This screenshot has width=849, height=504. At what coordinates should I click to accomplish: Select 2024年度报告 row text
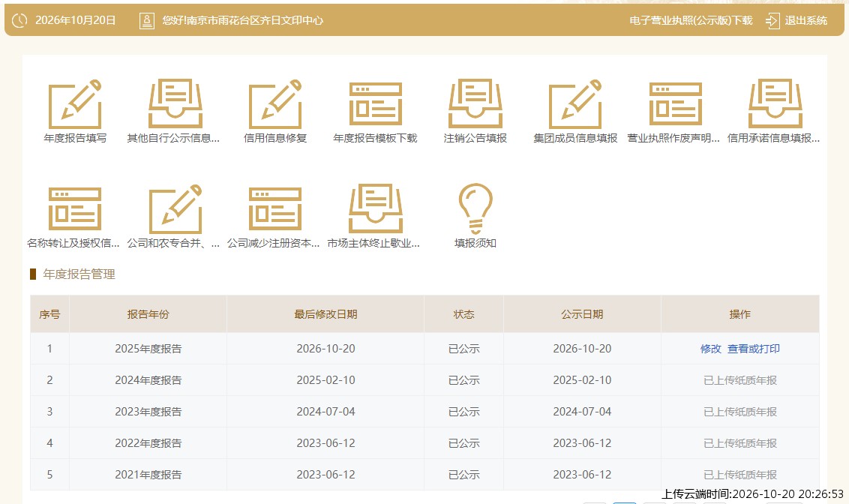click(148, 380)
